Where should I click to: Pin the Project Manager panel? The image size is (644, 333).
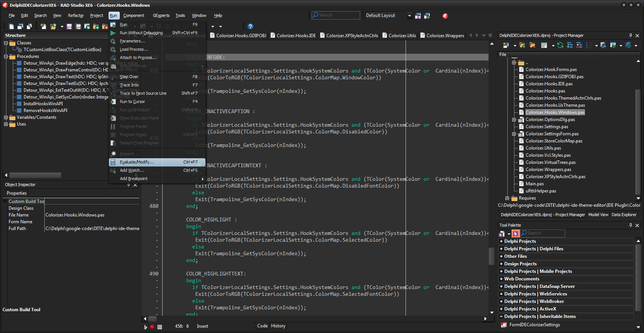click(630, 35)
